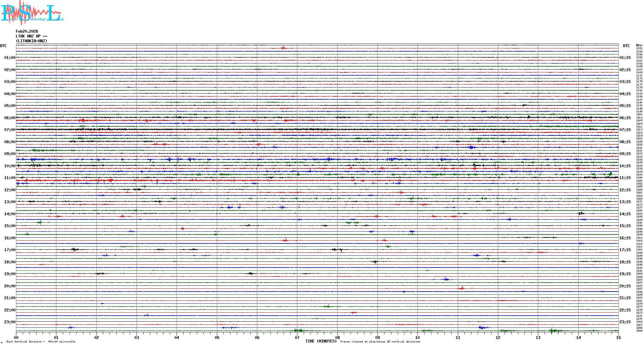644x346 pixels.
Task: Click the right UTC axis heading
Action: coord(626,46)
